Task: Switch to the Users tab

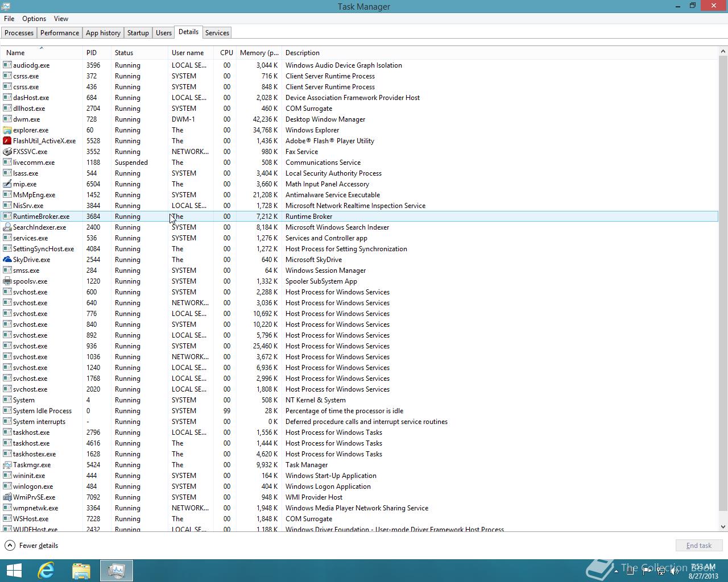Action: coord(164,33)
